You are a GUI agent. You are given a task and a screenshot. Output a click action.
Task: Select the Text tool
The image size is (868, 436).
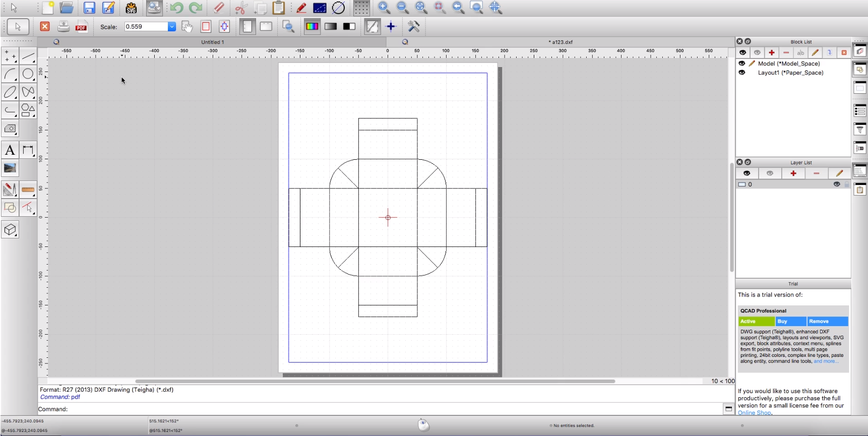pyautogui.click(x=10, y=150)
